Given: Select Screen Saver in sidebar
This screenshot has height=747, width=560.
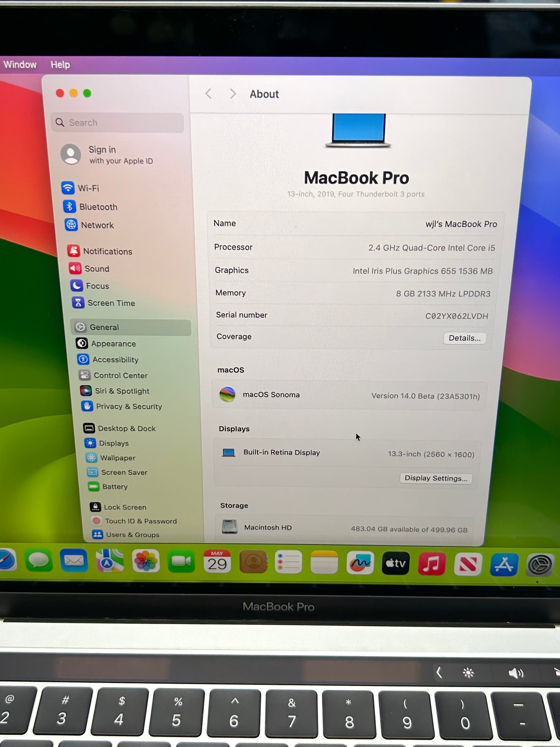Looking at the screenshot, I should (x=117, y=472).
